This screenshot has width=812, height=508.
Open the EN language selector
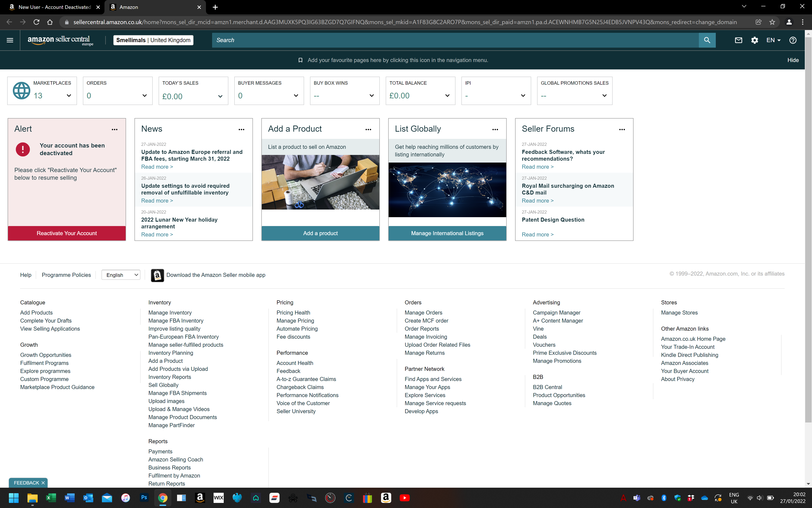point(773,40)
